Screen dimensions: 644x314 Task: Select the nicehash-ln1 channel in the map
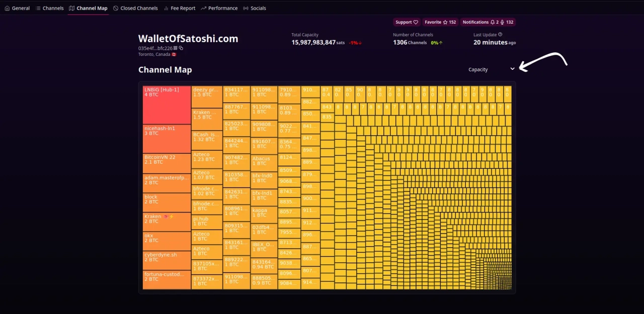pyautogui.click(x=166, y=138)
